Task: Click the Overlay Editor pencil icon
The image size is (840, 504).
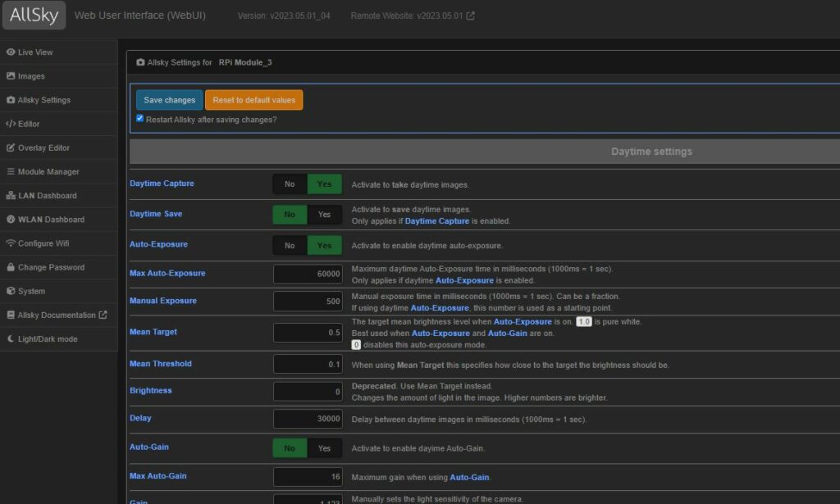Action: [11, 148]
